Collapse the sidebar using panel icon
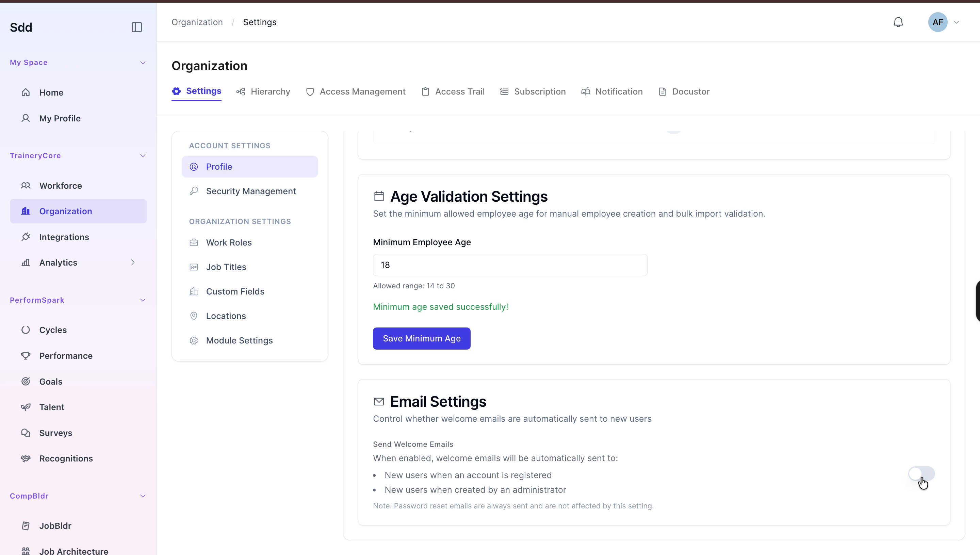The width and height of the screenshot is (980, 555). pyautogui.click(x=136, y=28)
